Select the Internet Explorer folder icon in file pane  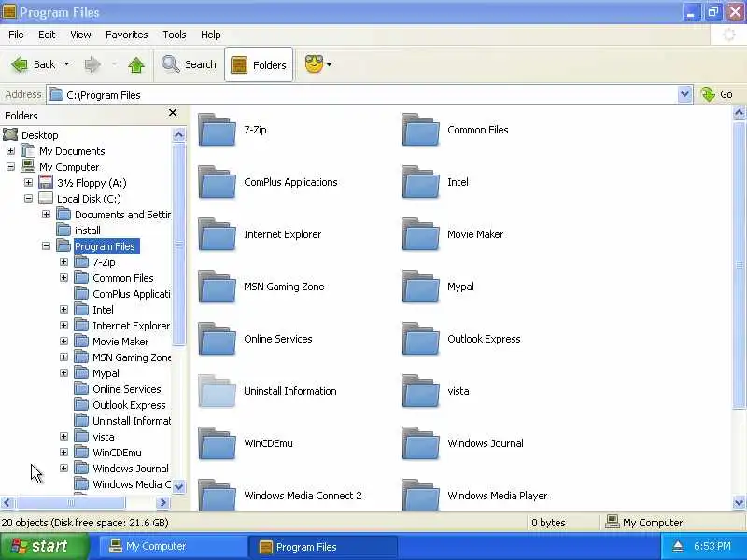coord(217,234)
